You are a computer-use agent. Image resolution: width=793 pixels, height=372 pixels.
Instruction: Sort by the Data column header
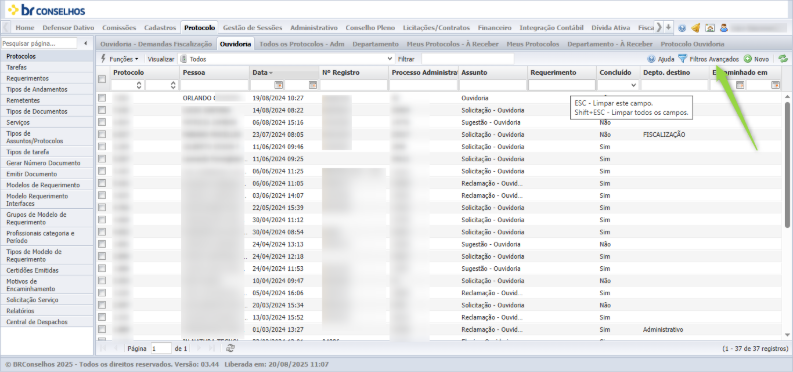(x=285, y=73)
